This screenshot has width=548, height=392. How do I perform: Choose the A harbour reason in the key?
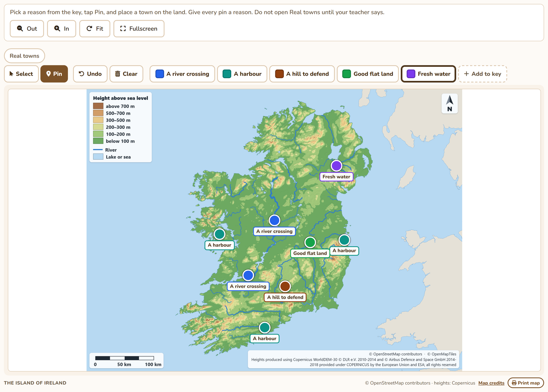point(242,74)
